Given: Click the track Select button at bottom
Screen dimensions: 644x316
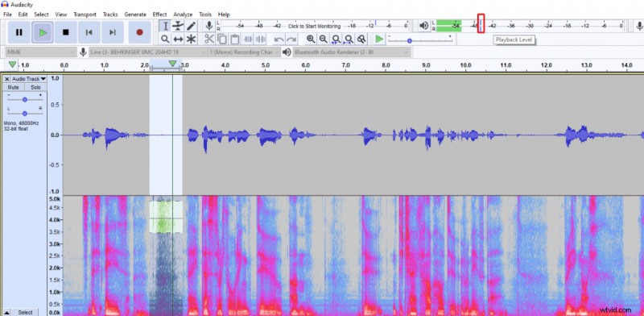Looking at the screenshot, I should click(25, 312).
